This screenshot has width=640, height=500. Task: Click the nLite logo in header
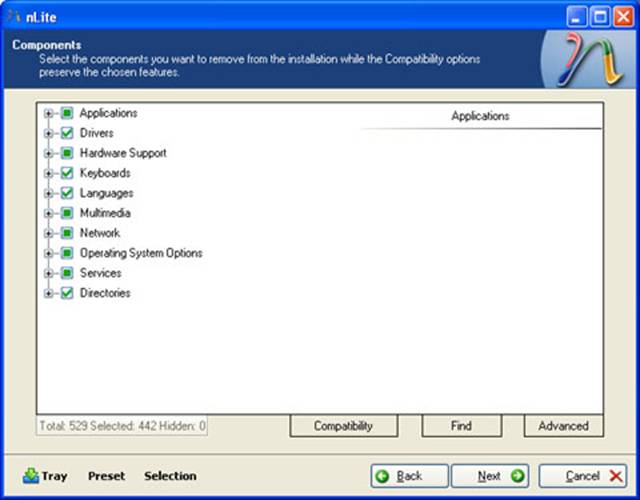click(587, 60)
